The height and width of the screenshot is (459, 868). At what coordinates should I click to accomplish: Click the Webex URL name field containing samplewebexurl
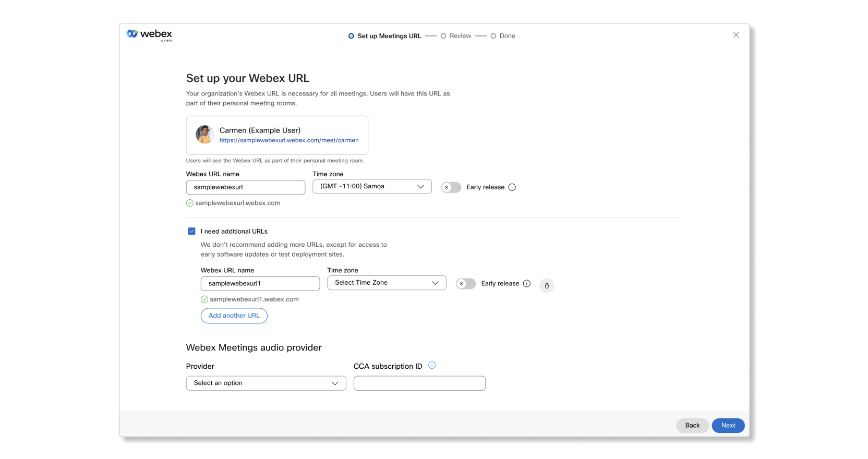pyautogui.click(x=246, y=187)
